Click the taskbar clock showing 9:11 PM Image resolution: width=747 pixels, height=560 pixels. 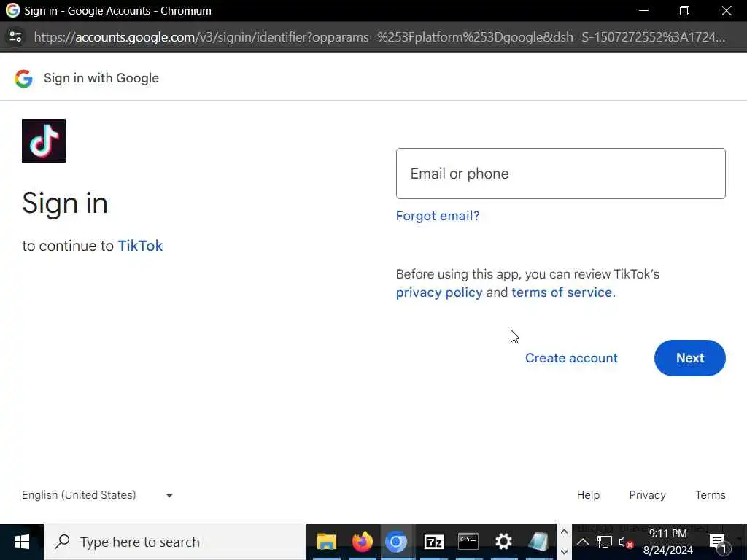(x=667, y=542)
